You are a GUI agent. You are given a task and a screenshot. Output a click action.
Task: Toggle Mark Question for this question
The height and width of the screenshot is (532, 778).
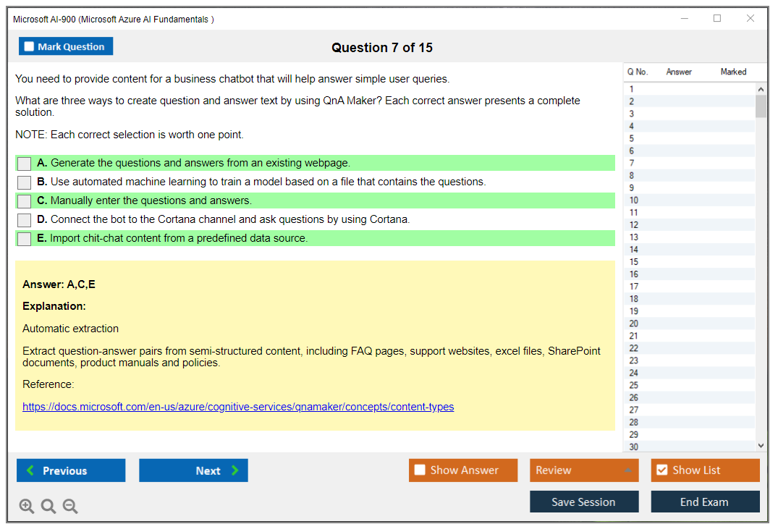click(66, 46)
